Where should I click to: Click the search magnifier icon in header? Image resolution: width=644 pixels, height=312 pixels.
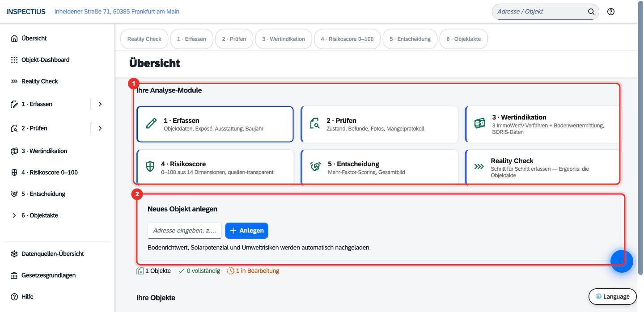click(591, 12)
